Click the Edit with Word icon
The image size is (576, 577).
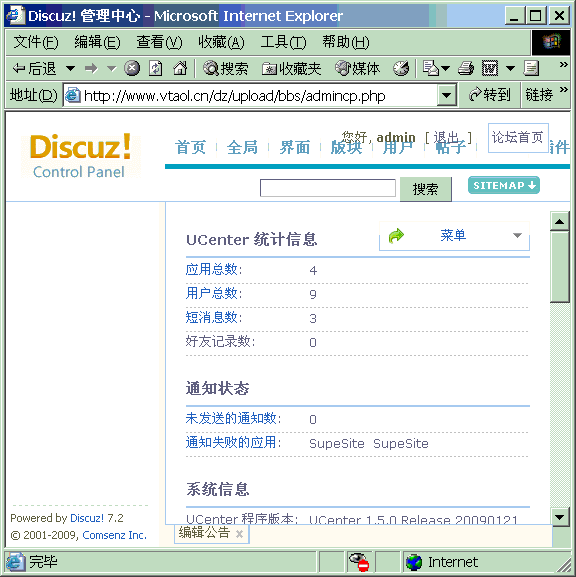pyautogui.click(x=490, y=68)
